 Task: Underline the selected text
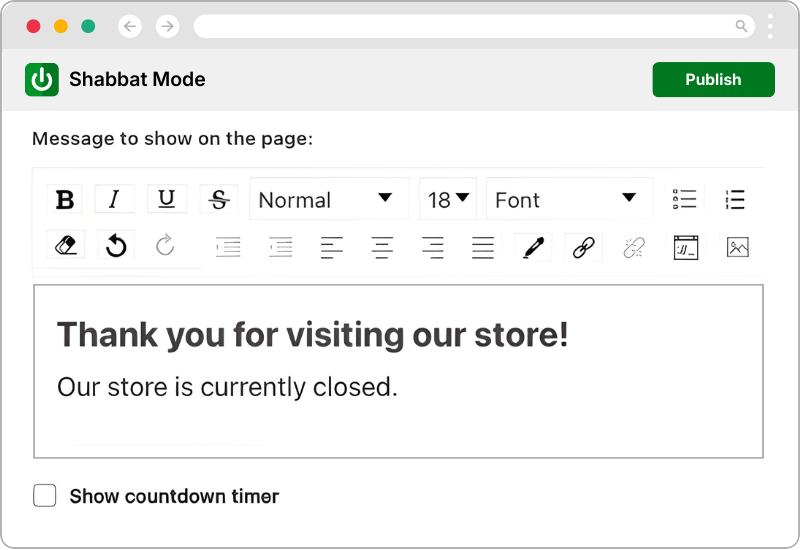click(x=167, y=199)
